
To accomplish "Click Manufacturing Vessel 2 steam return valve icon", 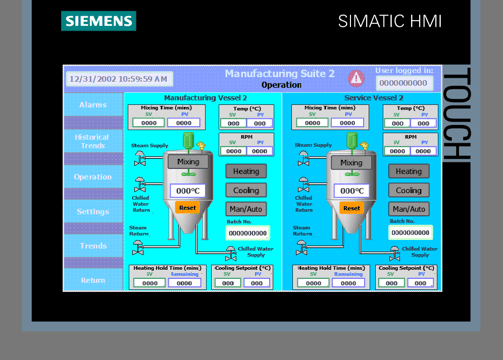I will (138, 248).
